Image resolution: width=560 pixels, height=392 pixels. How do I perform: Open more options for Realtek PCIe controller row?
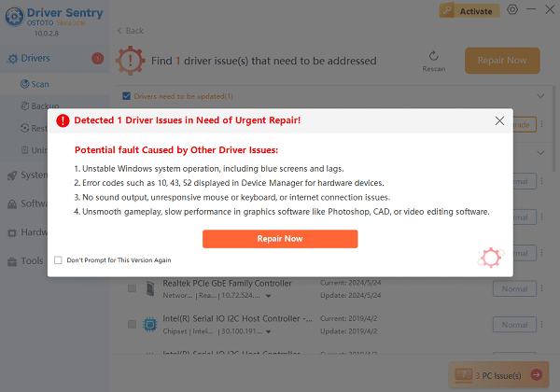coord(541,288)
